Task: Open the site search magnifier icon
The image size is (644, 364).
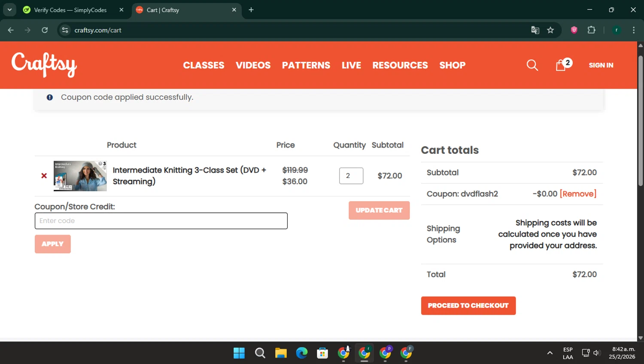Action: coord(532,65)
